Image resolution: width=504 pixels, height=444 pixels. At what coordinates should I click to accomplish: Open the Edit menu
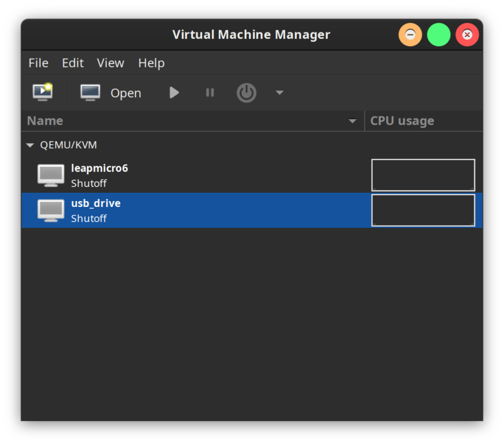tap(73, 63)
